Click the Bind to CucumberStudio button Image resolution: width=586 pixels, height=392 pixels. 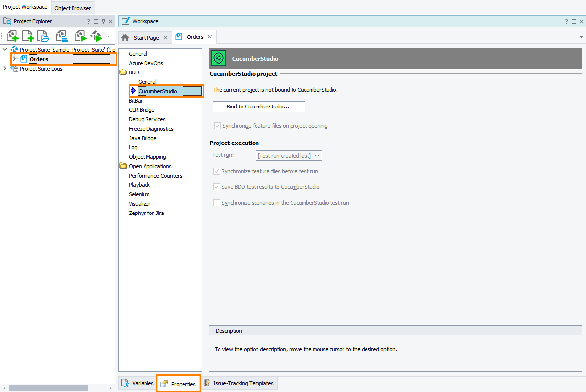(258, 107)
